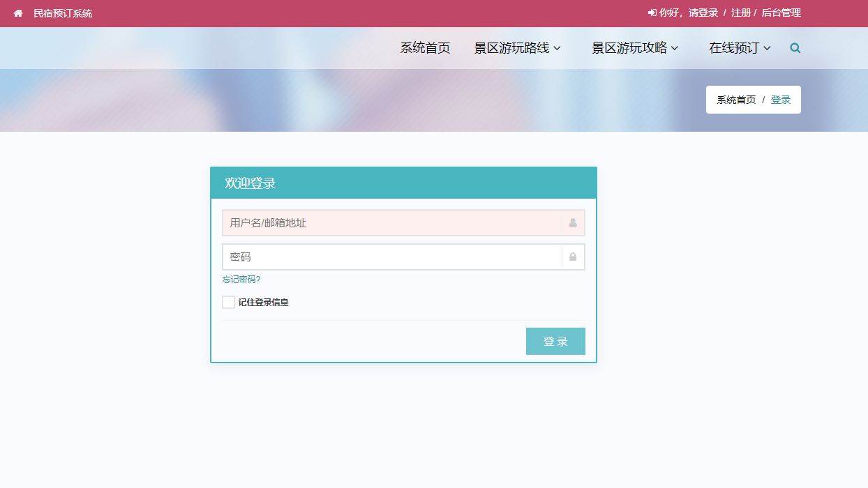Image resolution: width=868 pixels, height=488 pixels.
Task: Select 系统首页 in the navigation bar
Action: coord(424,48)
